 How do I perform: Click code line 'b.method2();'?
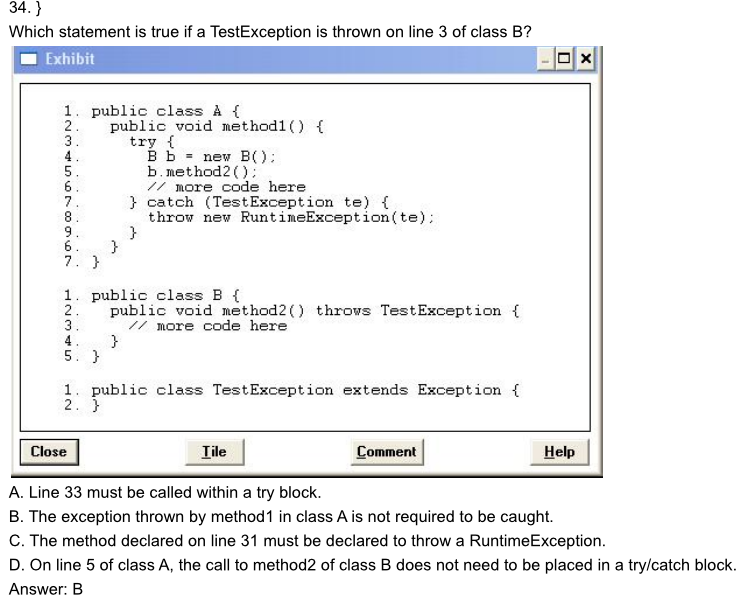coord(202,172)
